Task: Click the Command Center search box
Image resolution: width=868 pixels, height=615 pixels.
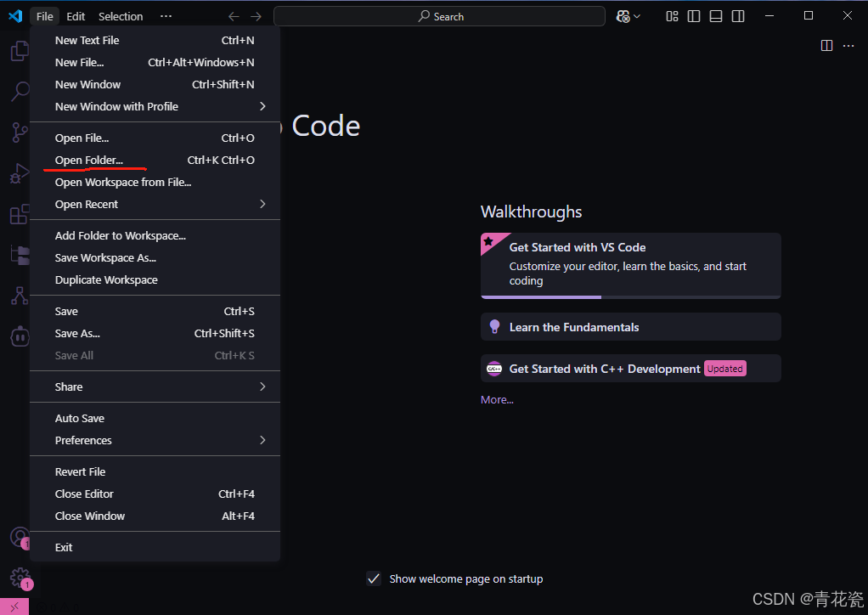Action: click(x=440, y=17)
